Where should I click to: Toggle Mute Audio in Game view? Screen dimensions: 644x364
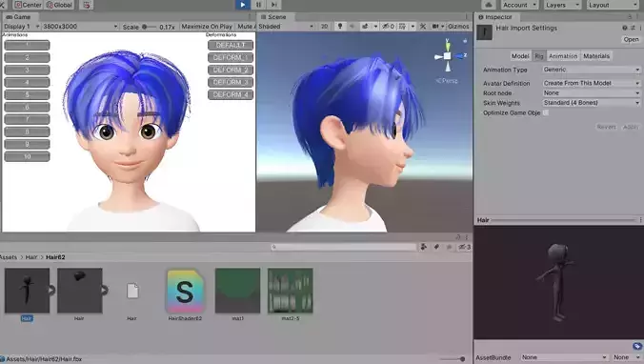coord(246,26)
